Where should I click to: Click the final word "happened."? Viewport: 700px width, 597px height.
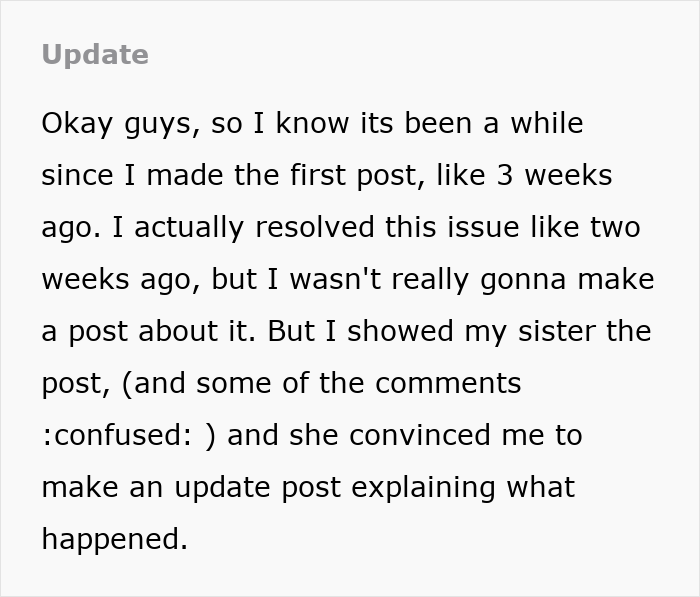click(115, 539)
